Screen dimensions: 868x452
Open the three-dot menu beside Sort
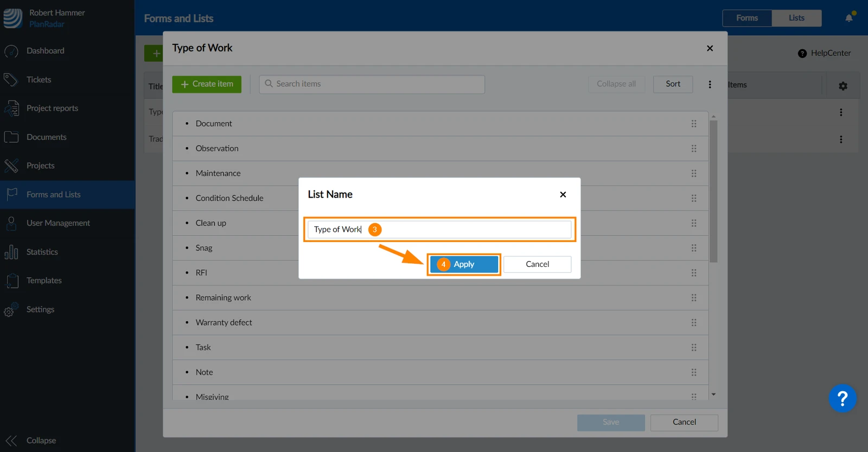click(710, 85)
